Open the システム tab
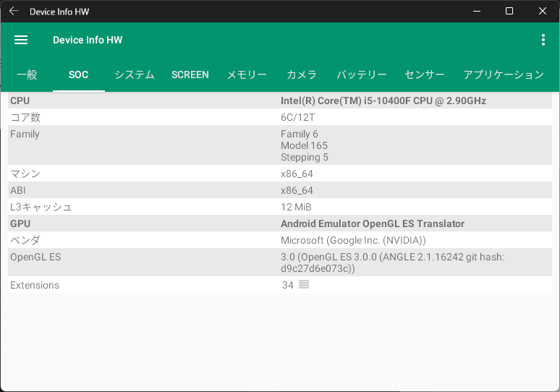560x392 pixels. (135, 74)
